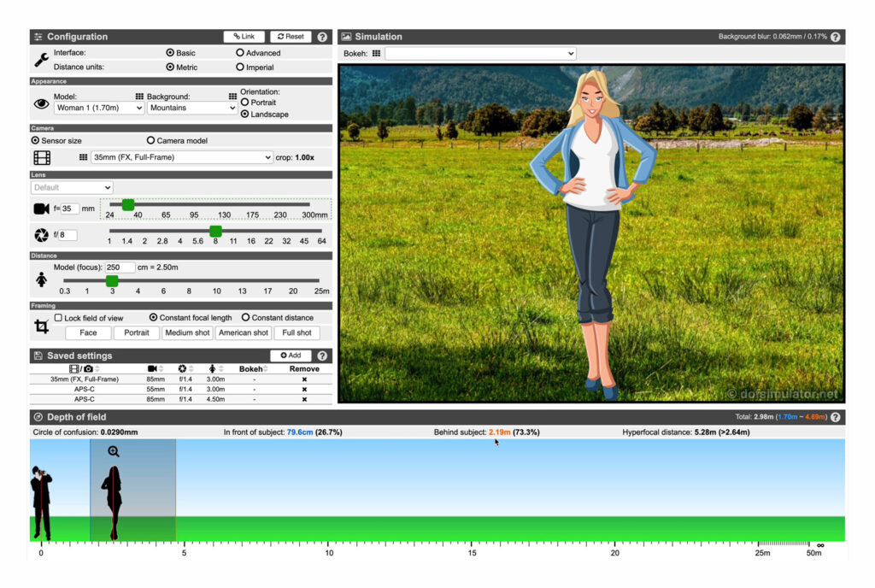Screen dimensions: 875x588
Task: Switch distance units to Imperial
Action: click(x=240, y=67)
